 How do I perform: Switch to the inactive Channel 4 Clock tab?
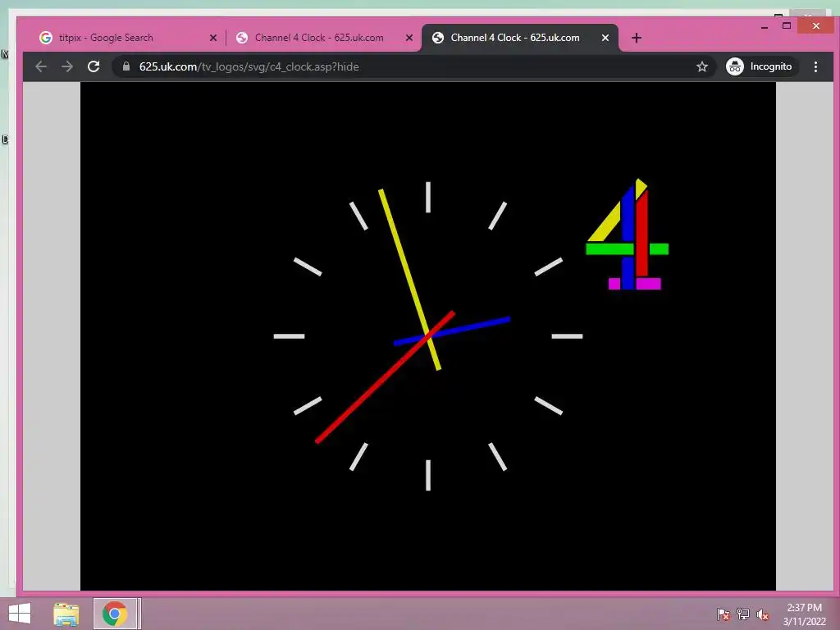click(323, 38)
